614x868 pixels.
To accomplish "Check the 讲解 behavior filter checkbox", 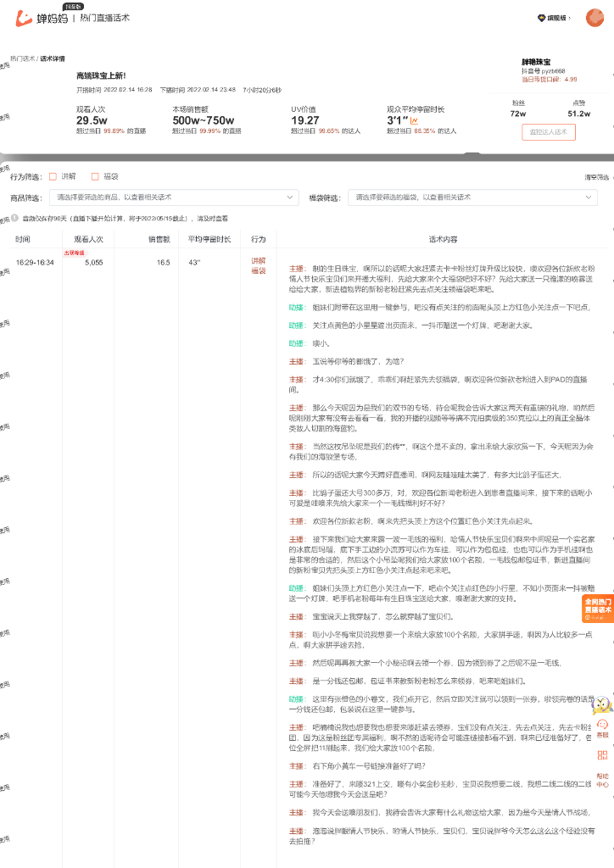I will point(53,176).
